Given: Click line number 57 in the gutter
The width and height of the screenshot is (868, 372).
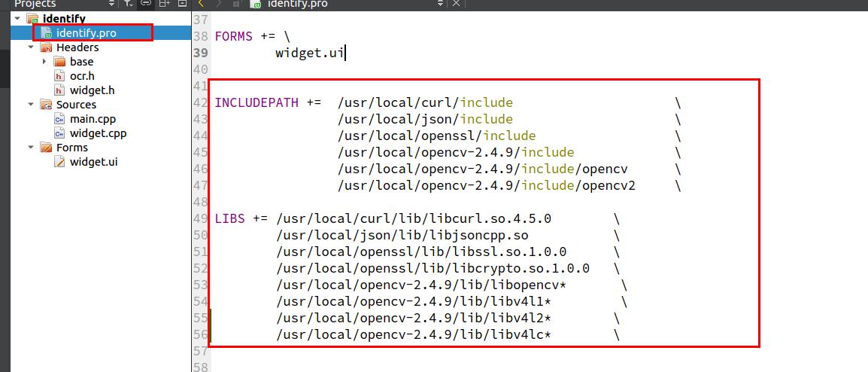Looking at the screenshot, I should pyautogui.click(x=200, y=352).
